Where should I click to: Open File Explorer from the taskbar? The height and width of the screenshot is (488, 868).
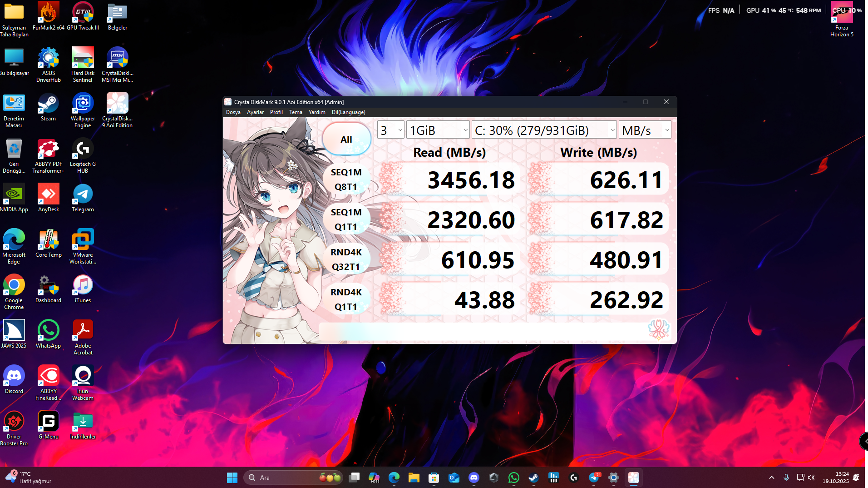(x=414, y=478)
